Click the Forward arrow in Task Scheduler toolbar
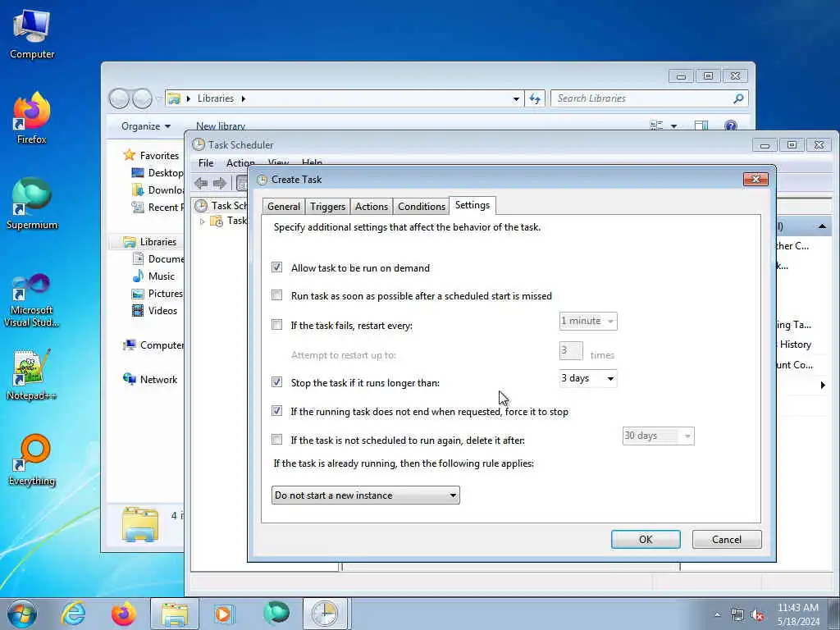 coord(220,183)
